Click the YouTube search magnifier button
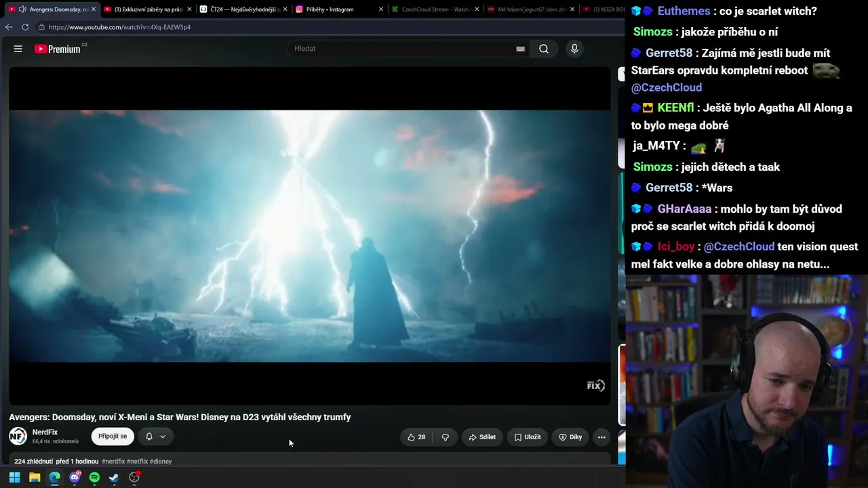Screen dimensions: 868x488 pyautogui.click(x=544, y=49)
